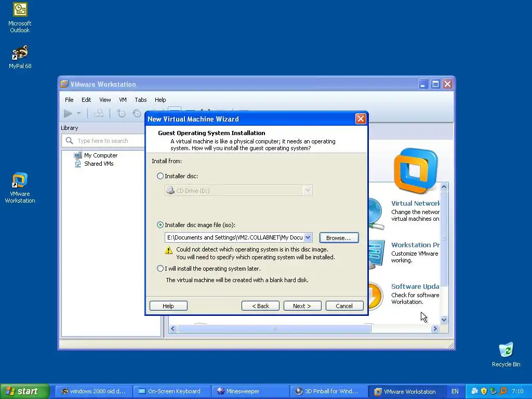Image resolution: width=532 pixels, height=399 pixels.
Task: Click the safely remove hardware tray icon
Action: (x=494, y=391)
